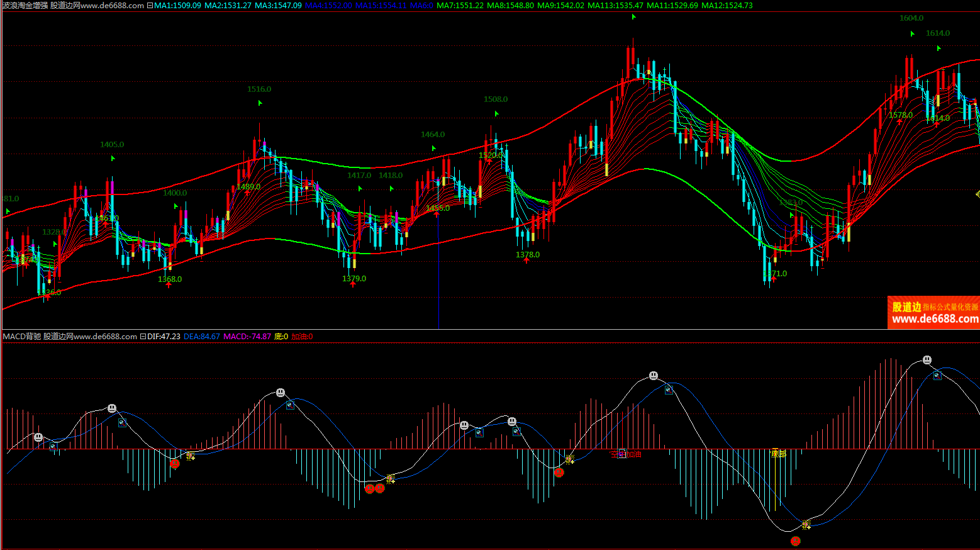Click the MA1:1509.09 legend label

[x=177, y=6]
